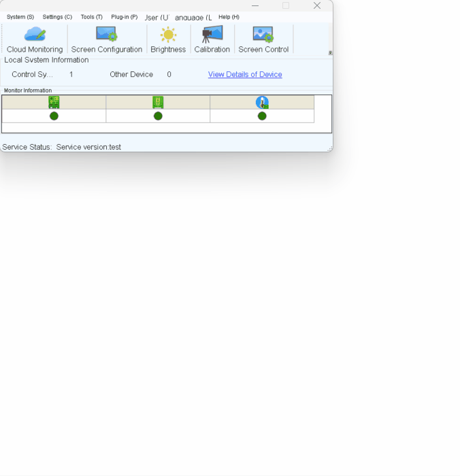This screenshot has height=476, width=460.
Task: Launch the Calibration camera tool
Action: pos(212,39)
